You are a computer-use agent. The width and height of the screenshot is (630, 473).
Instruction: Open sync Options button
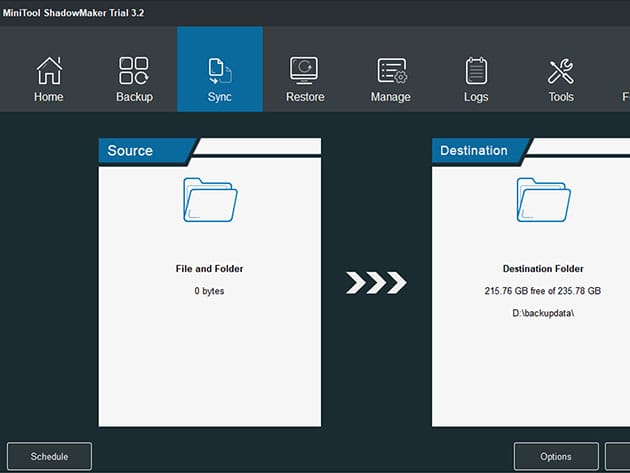tap(556, 456)
